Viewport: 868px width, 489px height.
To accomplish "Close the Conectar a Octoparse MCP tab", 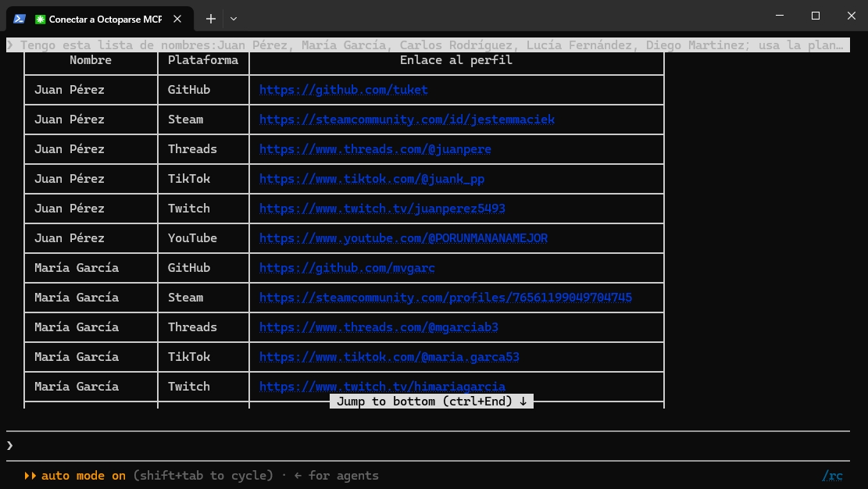I will click(x=177, y=19).
